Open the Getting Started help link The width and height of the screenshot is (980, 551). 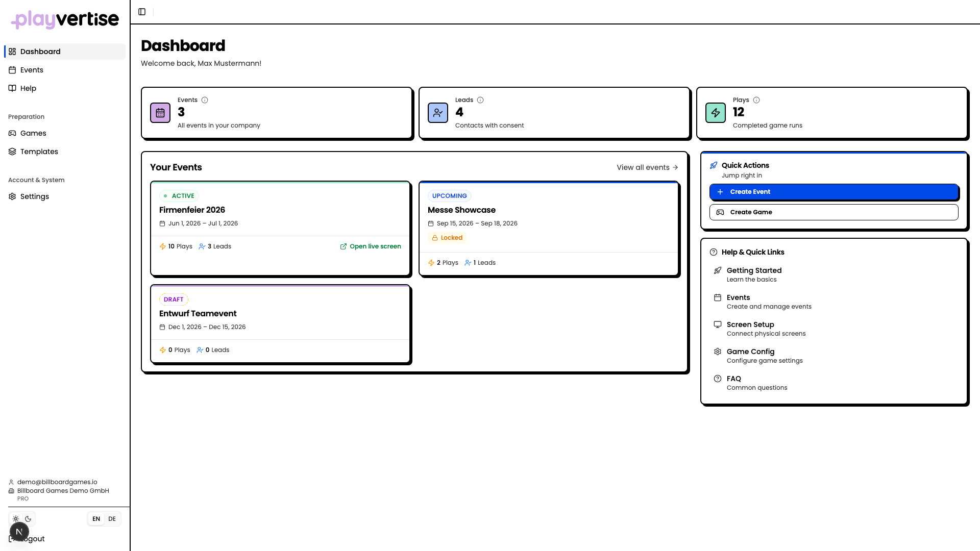pos(834,274)
